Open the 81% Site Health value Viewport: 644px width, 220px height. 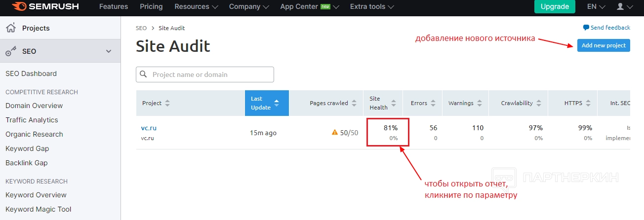coord(391,128)
